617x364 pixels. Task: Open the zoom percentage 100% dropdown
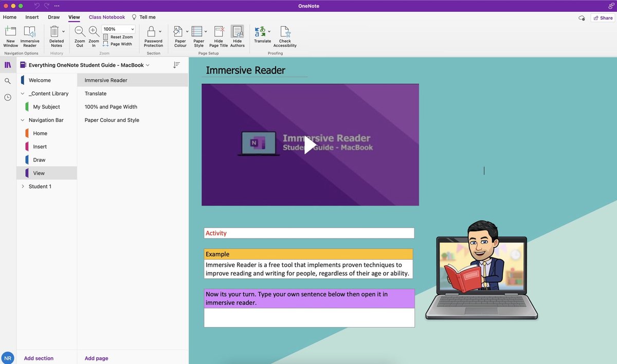point(119,29)
